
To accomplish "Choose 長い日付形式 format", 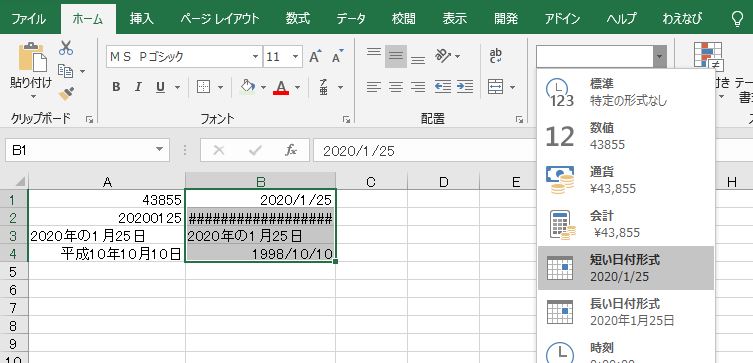I will [x=626, y=312].
